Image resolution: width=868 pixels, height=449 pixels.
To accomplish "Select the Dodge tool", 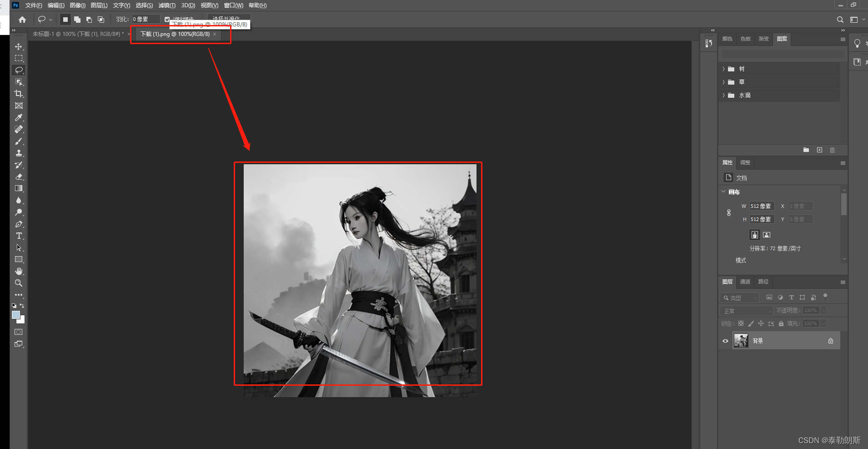I will pos(19,212).
